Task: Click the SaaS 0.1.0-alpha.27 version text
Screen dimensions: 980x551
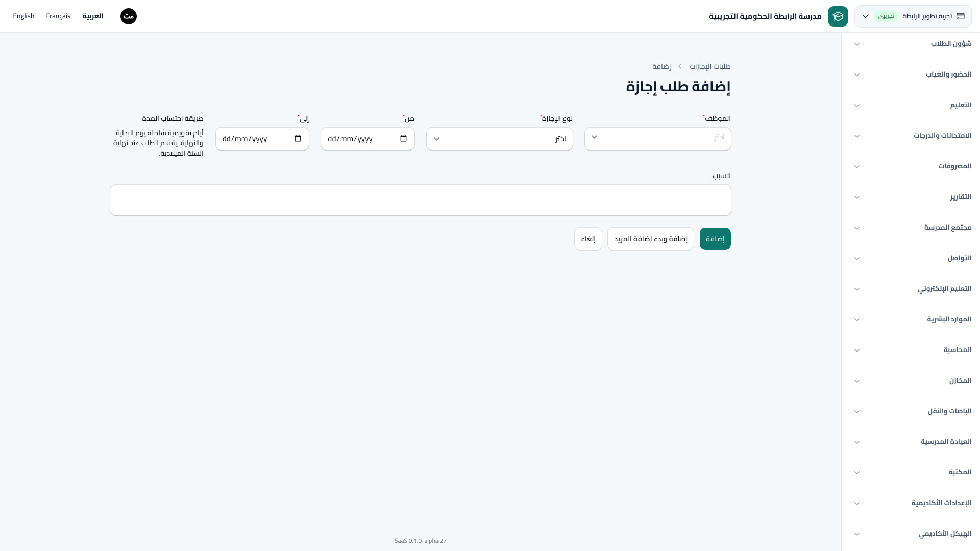Action: point(421,541)
